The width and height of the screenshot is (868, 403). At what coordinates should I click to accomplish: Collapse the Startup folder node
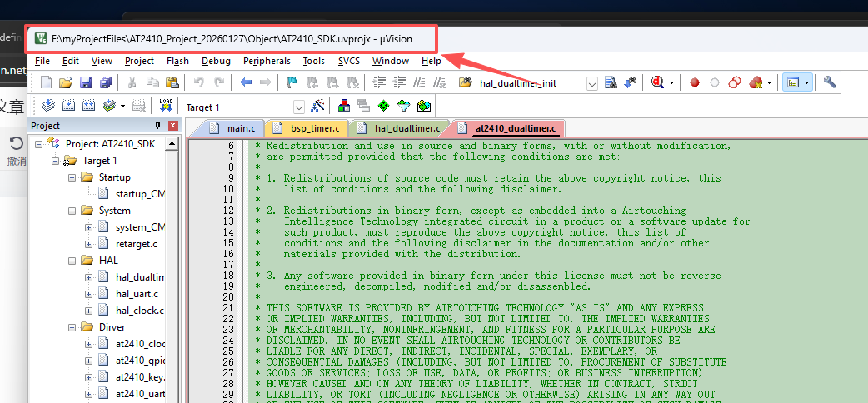pyautogui.click(x=72, y=177)
